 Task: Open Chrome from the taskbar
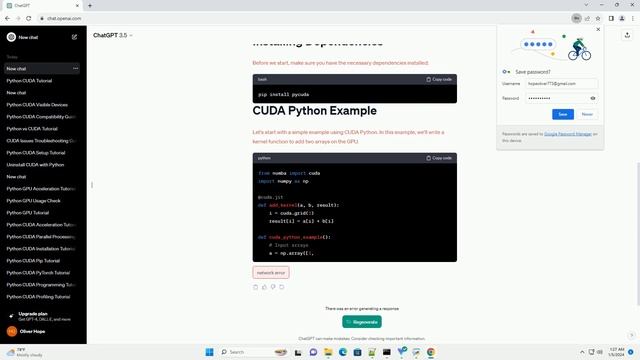tap(431, 352)
